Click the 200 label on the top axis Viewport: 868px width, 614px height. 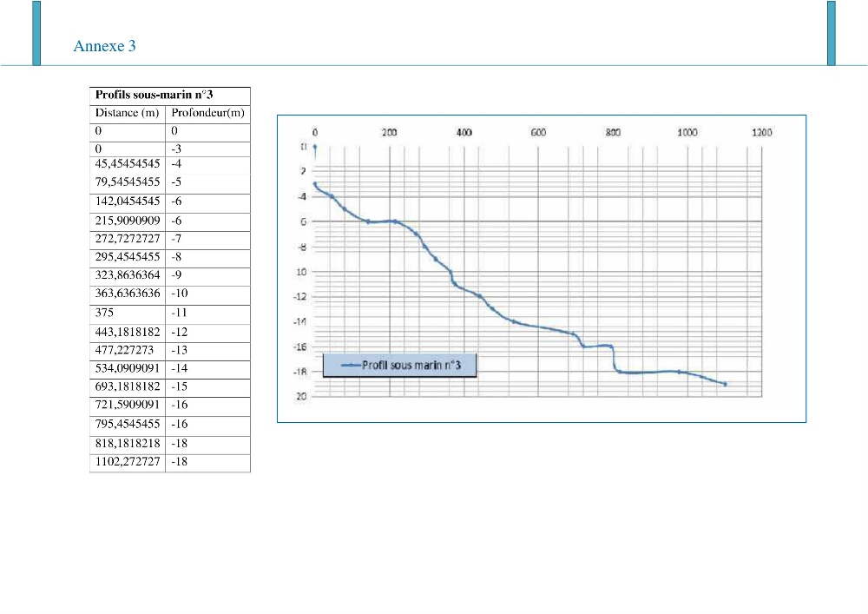click(x=389, y=132)
